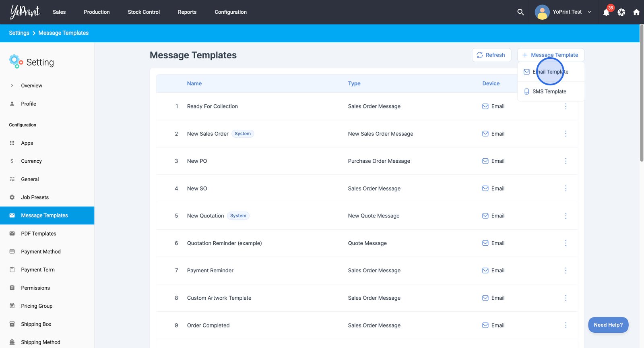The width and height of the screenshot is (644, 348).
Task: Open kebab menu for Ready For Collection
Action: click(x=566, y=106)
